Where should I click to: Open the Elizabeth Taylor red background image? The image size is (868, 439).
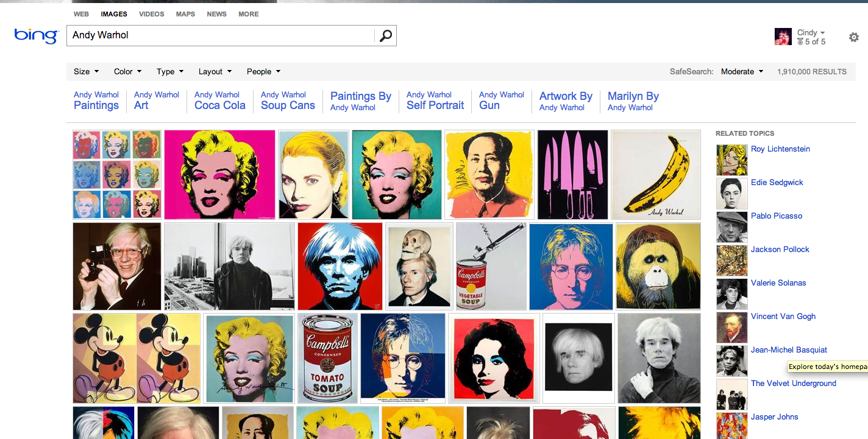tap(494, 358)
